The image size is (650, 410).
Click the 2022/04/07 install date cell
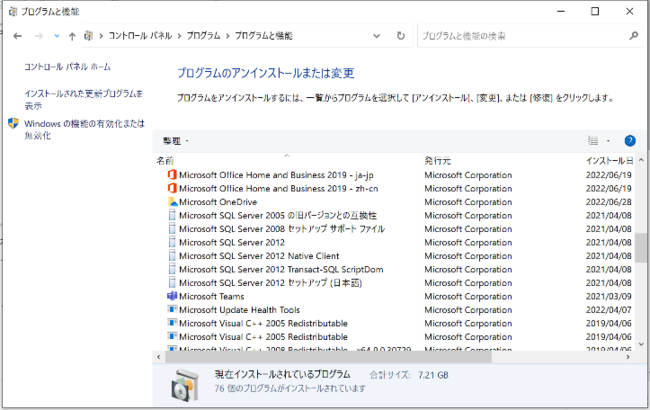(x=609, y=310)
